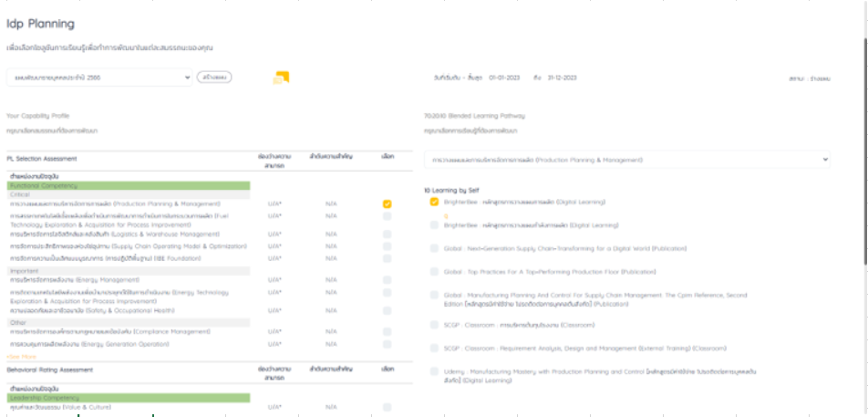This screenshot has width=868, height=417.
Task: Click the outlined button beside plan dropdown
Action: pos(214,78)
